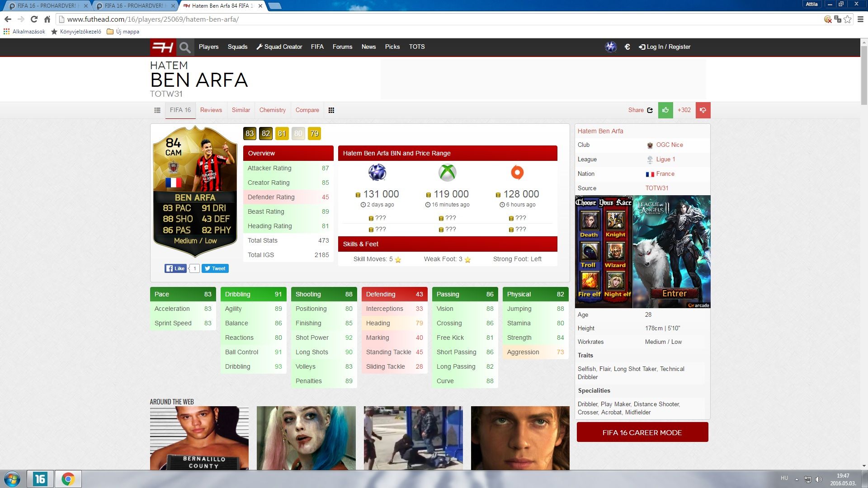Open the grid icon after Compare tab

click(x=331, y=110)
